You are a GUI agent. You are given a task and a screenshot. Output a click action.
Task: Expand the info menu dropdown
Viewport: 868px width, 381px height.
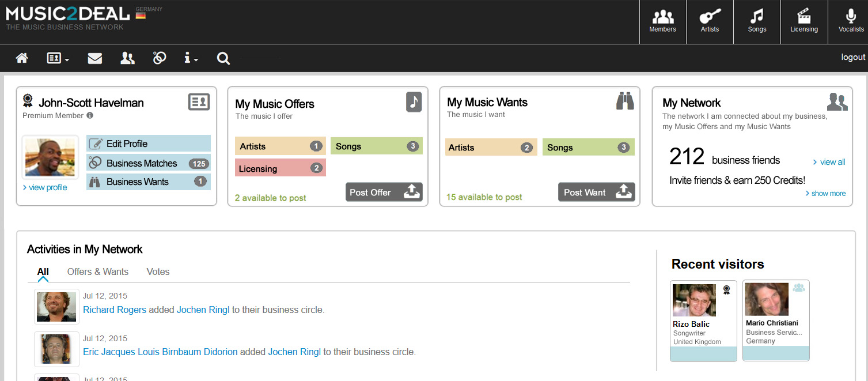point(191,58)
